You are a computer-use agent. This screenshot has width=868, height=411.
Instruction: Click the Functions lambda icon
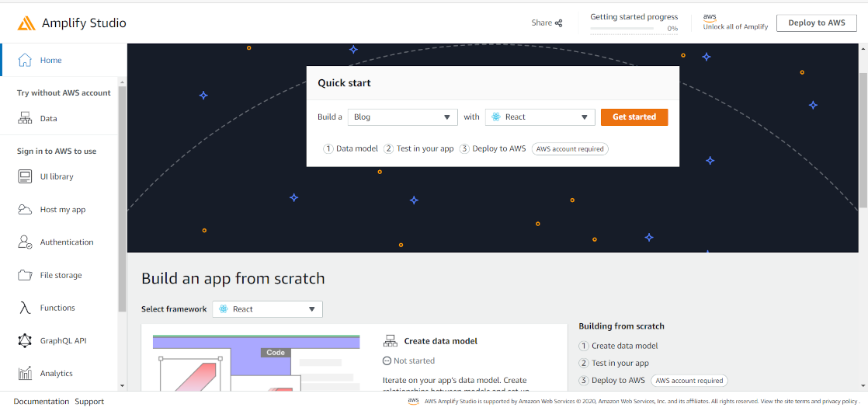[x=25, y=308]
